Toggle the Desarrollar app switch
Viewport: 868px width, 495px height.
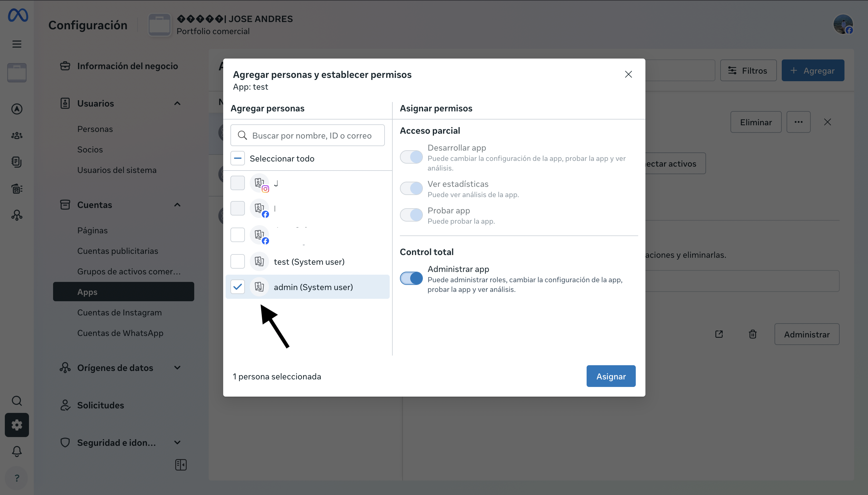pyautogui.click(x=411, y=157)
